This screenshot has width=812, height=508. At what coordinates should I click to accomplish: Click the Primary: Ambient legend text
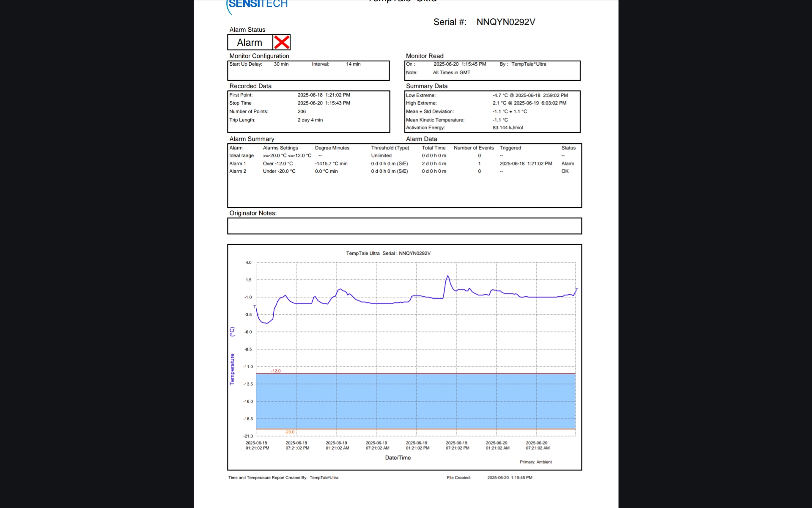click(536, 462)
